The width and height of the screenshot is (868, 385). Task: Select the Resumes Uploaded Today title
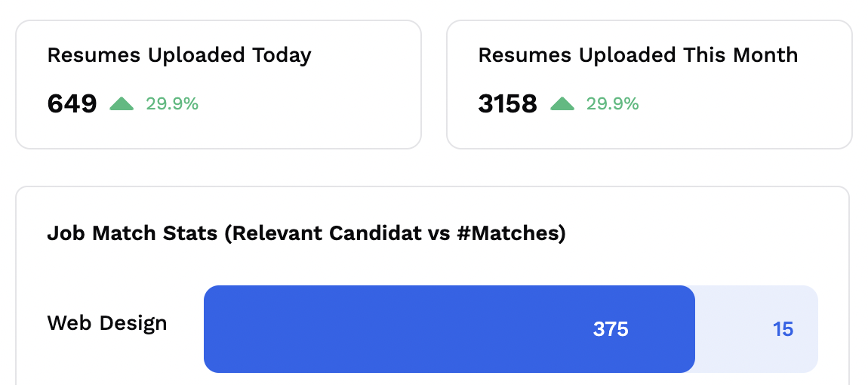tap(179, 55)
